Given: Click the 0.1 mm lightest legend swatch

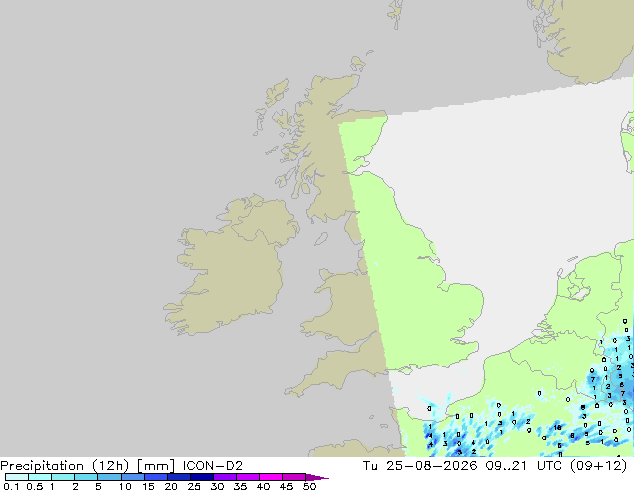Looking at the screenshot, I should [x=17, y=477].
